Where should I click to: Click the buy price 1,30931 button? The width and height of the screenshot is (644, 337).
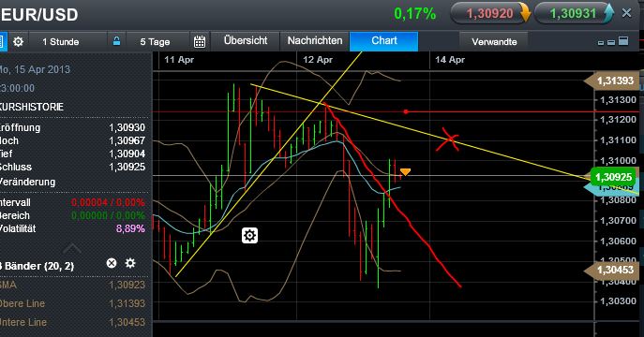574,13
